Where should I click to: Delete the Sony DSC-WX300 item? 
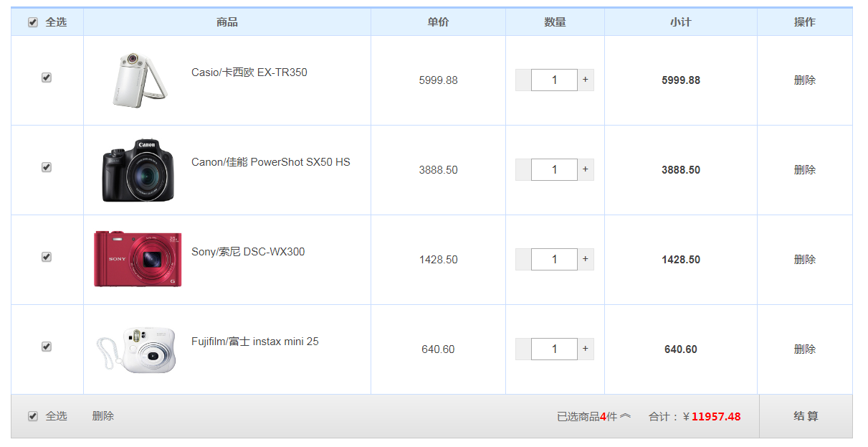[x=804, y=260]
